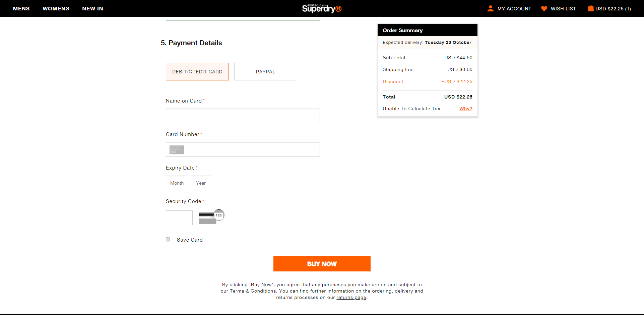
Task: Click the Why? tax link
Action: pyautogui.click(x=465, y=109)
